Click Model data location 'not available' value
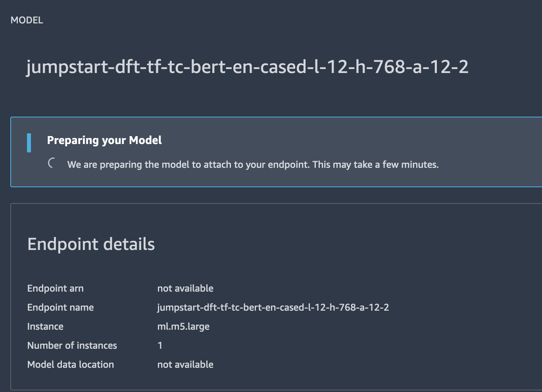 tap(185, 365)
